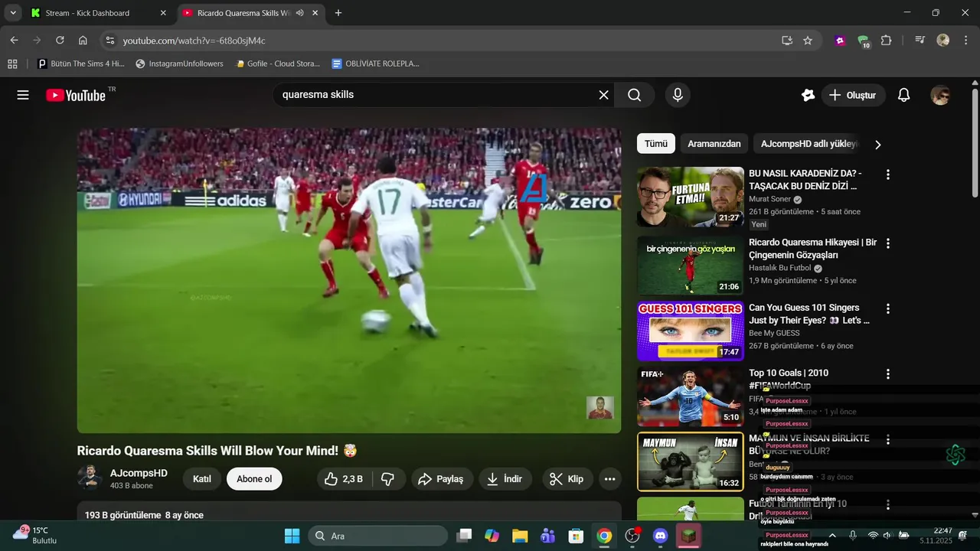Open options for Top 10 Goals 2010 video
Image resolution: width=980 pixels, height=551 pixels.
click(888, 374)
